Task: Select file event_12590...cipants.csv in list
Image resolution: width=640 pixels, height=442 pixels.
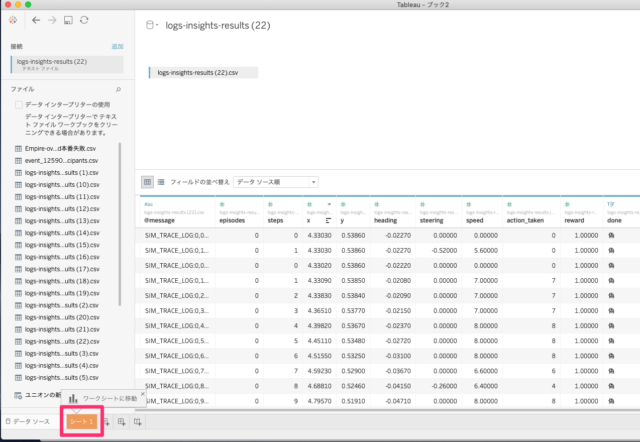Action: (61, 161)
